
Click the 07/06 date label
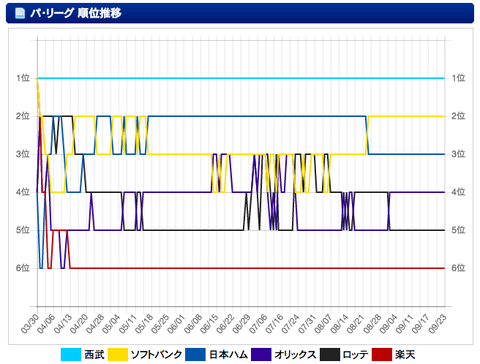point(259,323)
